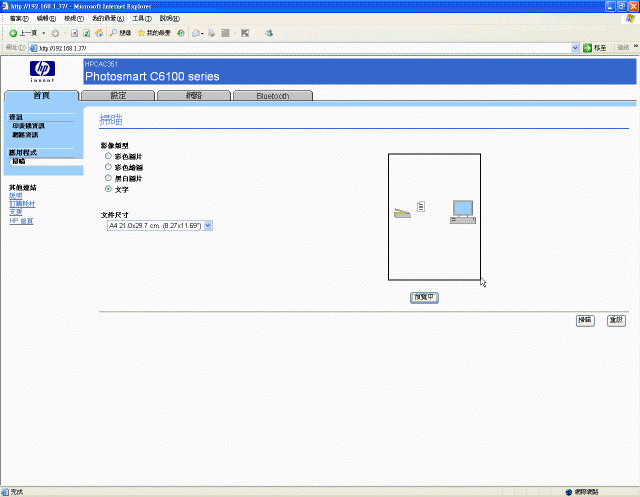Click the Print toolbar icon
Screen dimensions: 640x497
[211, 33]
